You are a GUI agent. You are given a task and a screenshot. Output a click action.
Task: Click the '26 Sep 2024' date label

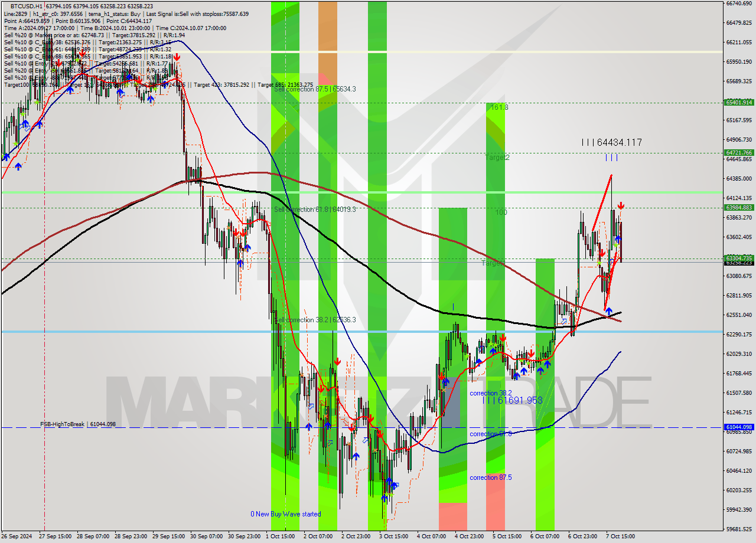tap(18, 537)
